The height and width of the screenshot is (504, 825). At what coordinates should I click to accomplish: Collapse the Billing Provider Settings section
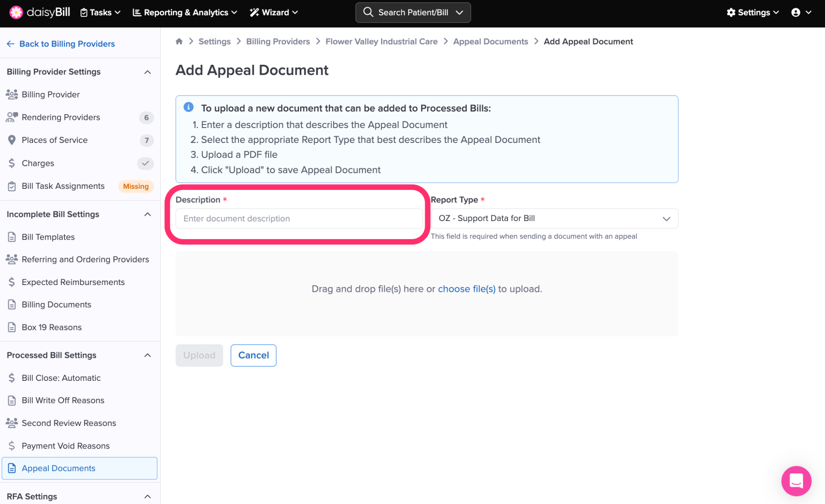click(147, 72)
